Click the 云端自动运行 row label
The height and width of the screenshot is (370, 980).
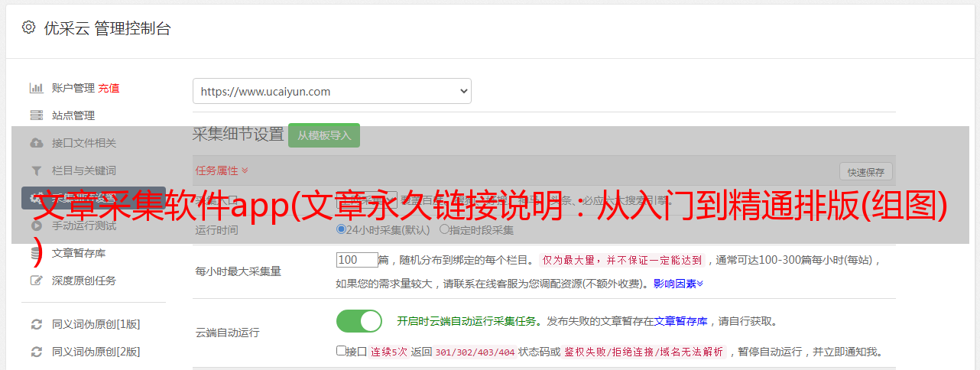tap(227, 333)
